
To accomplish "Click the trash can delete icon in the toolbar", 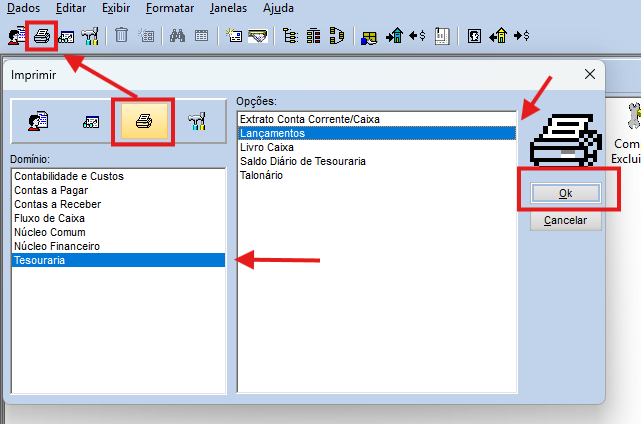I will (x=121, y=36).
